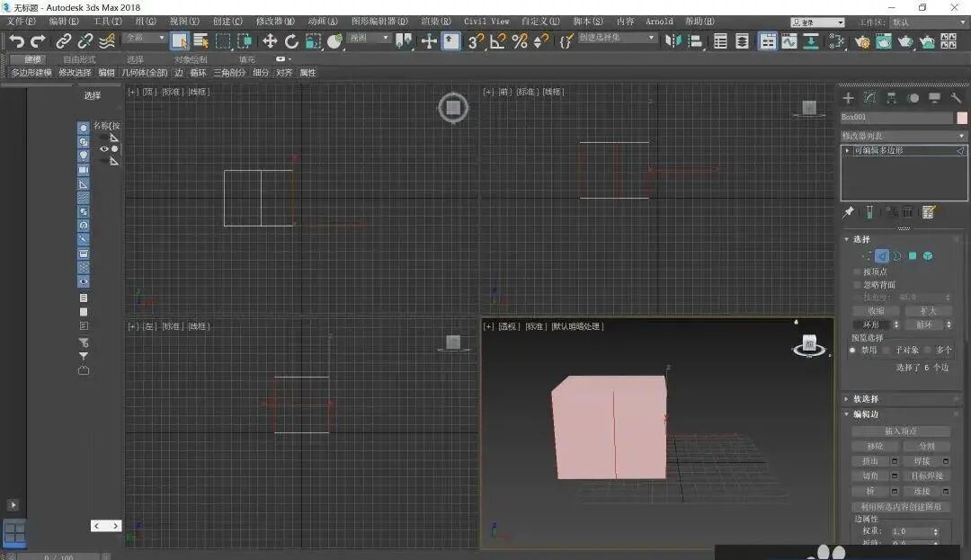Image resolution: width=971 pixels, height=560 pixels.
Task: Open the 全部 selection filter dropdown
Action: 145,38
